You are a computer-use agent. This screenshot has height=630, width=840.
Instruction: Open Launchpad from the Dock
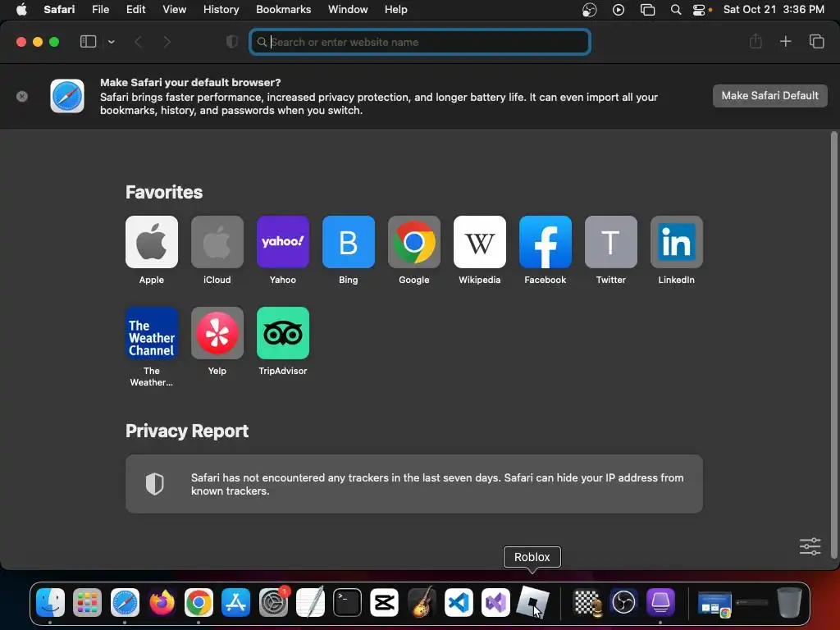click(87, 602)
